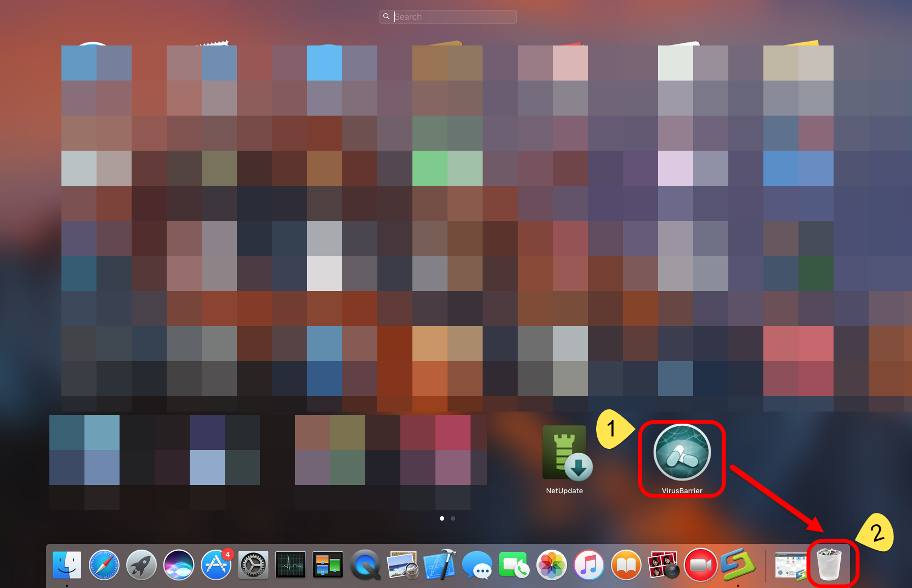This screenshot has height=588, width=912.
Task: Launch QuickTime Player from the Dock
Action: pyautogui.click(x=365, y=565)
